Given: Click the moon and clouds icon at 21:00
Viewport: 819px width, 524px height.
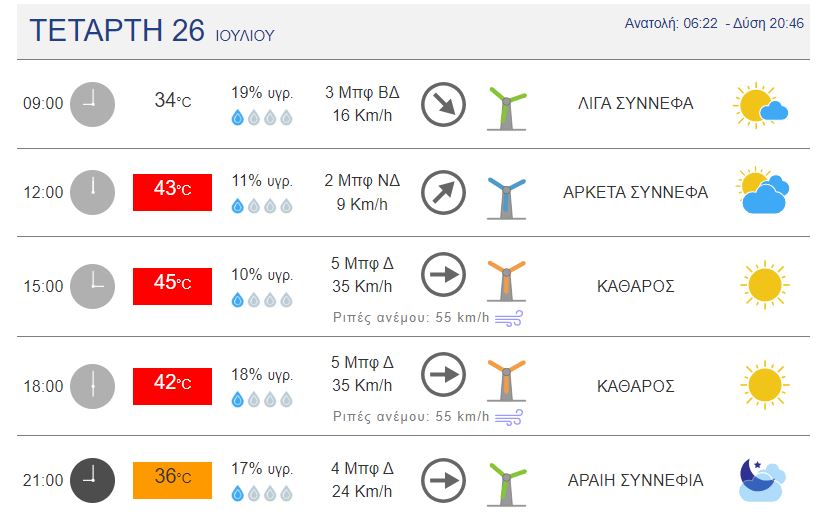Looking at the screenshot, I should point(762,479).
